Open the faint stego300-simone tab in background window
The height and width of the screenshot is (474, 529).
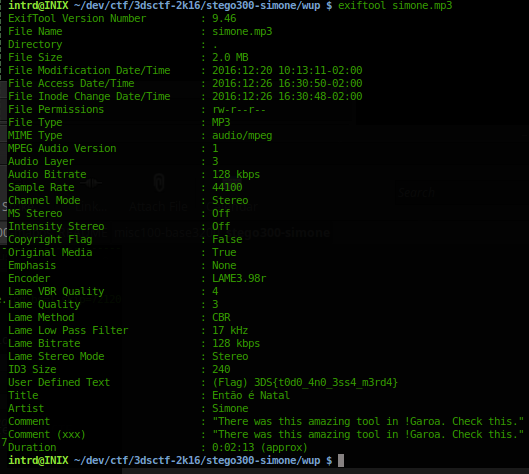tap(278, 233)
